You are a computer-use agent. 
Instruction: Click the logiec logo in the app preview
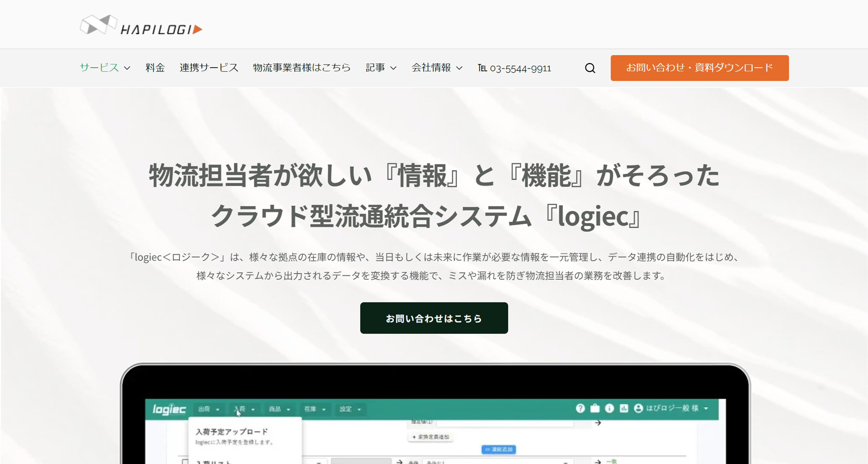169,409
